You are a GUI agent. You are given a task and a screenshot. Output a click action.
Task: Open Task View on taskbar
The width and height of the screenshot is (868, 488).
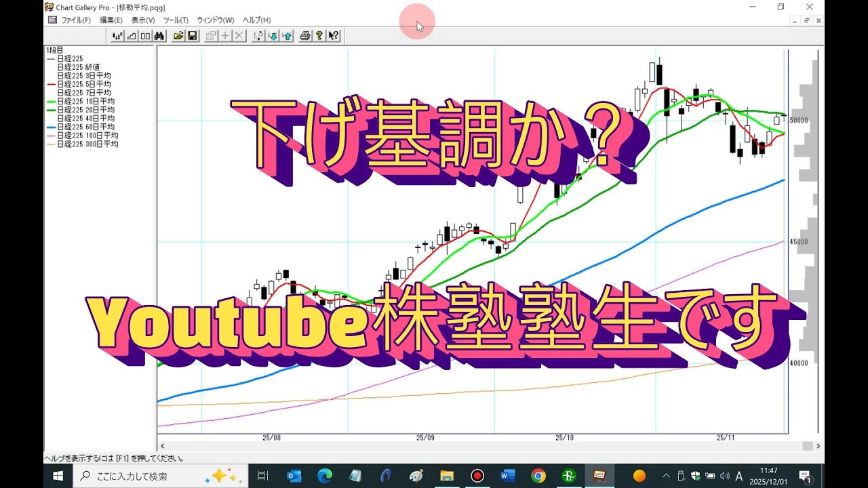(264, 476)
